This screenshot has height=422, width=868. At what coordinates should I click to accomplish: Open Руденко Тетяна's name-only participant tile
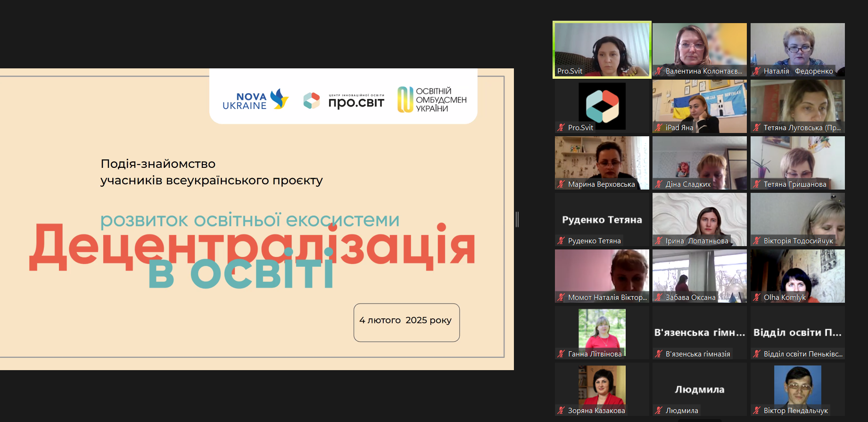[602, 220]
